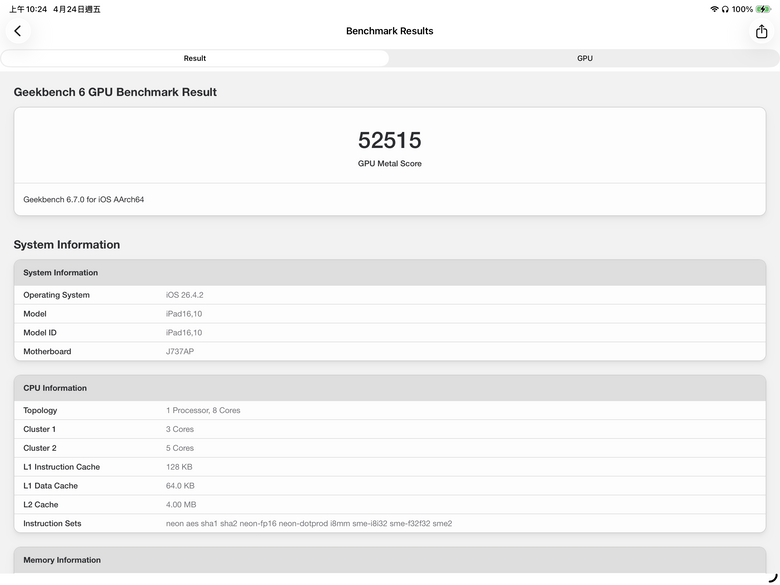Select the Topology row label
This screenshot has height=585, width=780.
coord(40,410)
